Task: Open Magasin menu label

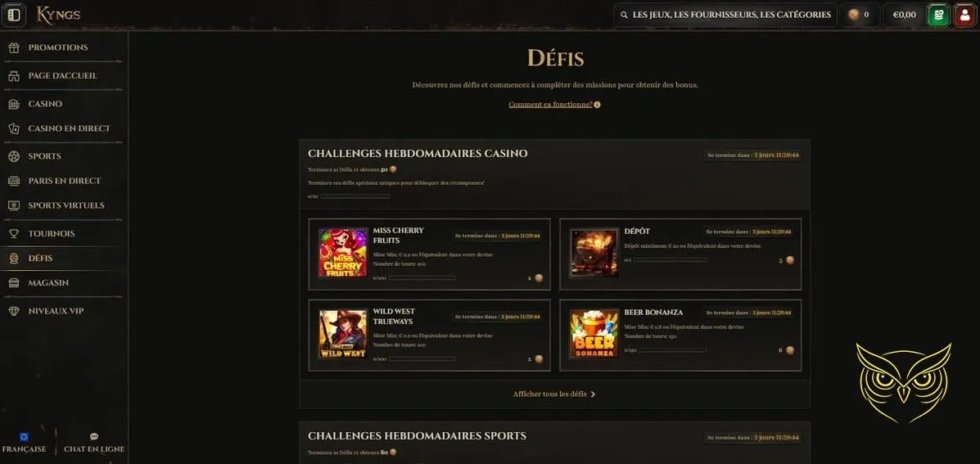Action: pyautogui.click(x=48, y=282)
